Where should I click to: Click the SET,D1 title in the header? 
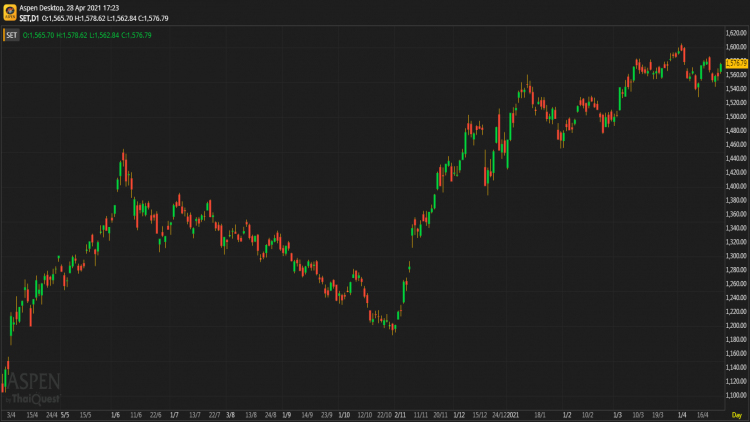tap(29, 18)
